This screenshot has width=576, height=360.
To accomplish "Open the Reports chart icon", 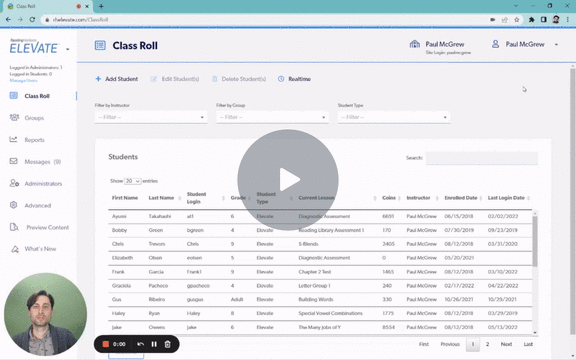I will click(x=14, y=139).
